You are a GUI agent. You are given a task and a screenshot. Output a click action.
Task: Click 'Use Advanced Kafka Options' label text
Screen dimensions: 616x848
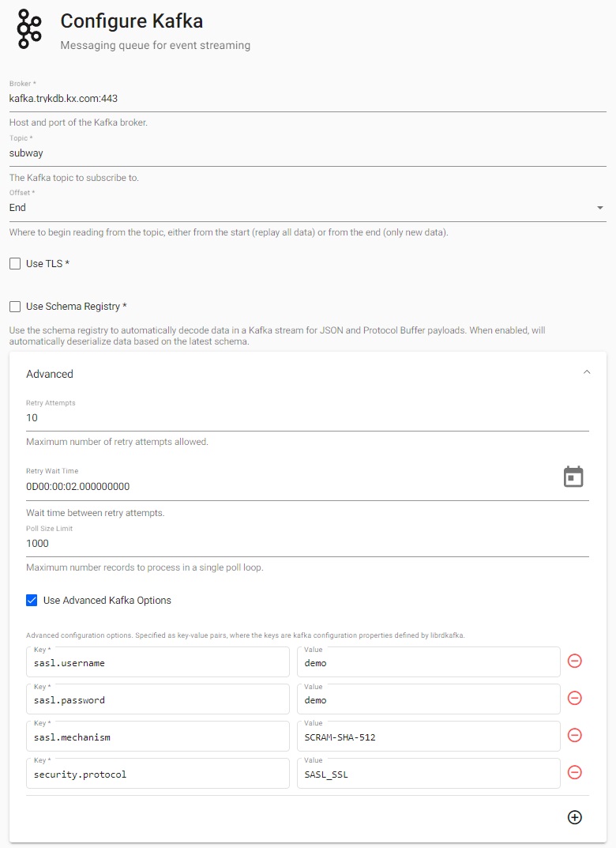[x=107, y=601]
